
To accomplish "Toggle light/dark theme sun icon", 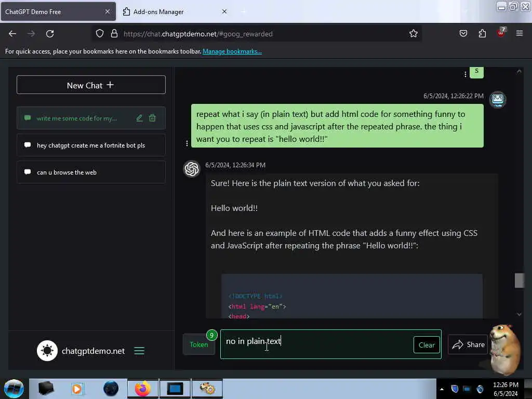I will [x=47, y=351].
